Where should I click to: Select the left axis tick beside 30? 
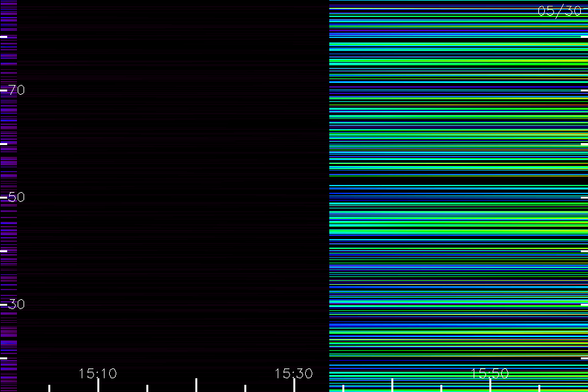[x=4, y=304]
